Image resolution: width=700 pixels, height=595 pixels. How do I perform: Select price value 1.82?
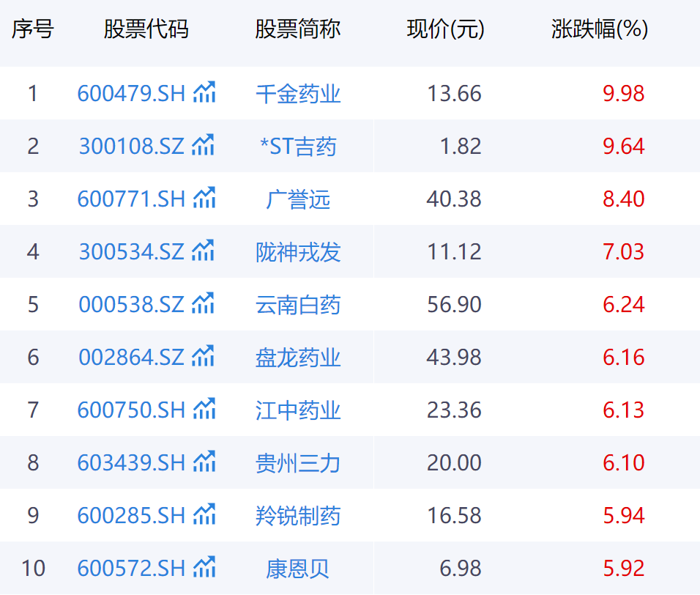(461, 147)
